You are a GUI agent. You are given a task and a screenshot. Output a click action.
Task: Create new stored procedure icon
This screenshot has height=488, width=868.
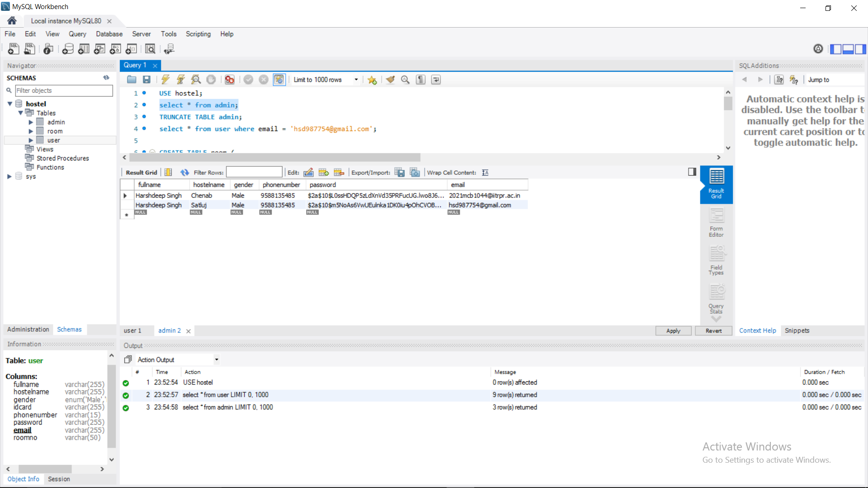click(x=115, y=49)
